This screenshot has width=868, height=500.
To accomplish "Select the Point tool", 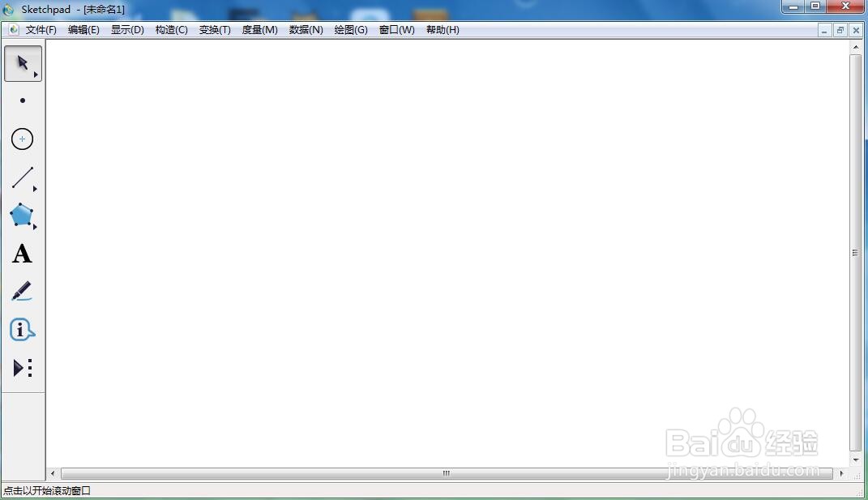I will click(23, 100).
